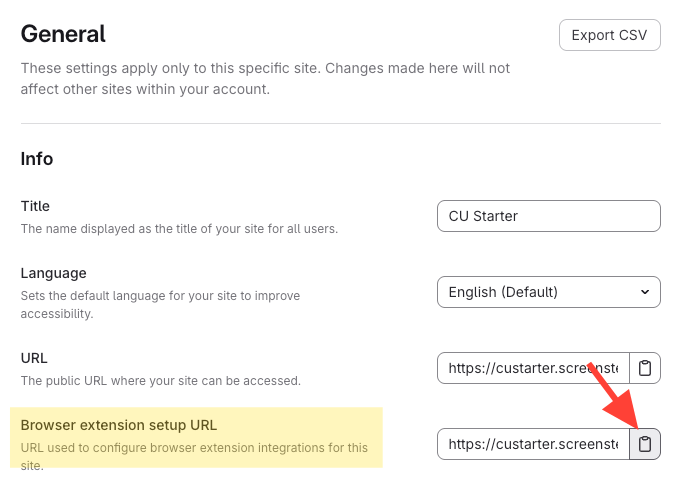Click the Title label
Viewport: 696px width, 478px height.
[35, 206]
